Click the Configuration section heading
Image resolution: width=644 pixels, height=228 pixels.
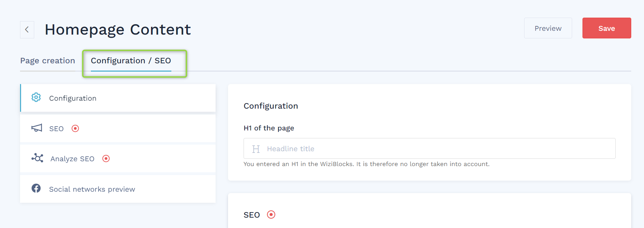(x=271, y=106)
